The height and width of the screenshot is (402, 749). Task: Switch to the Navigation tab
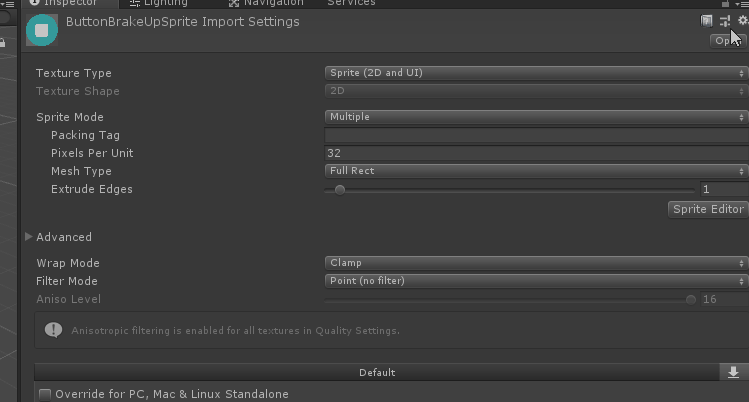pyautogui.click(x=266, y=3)
